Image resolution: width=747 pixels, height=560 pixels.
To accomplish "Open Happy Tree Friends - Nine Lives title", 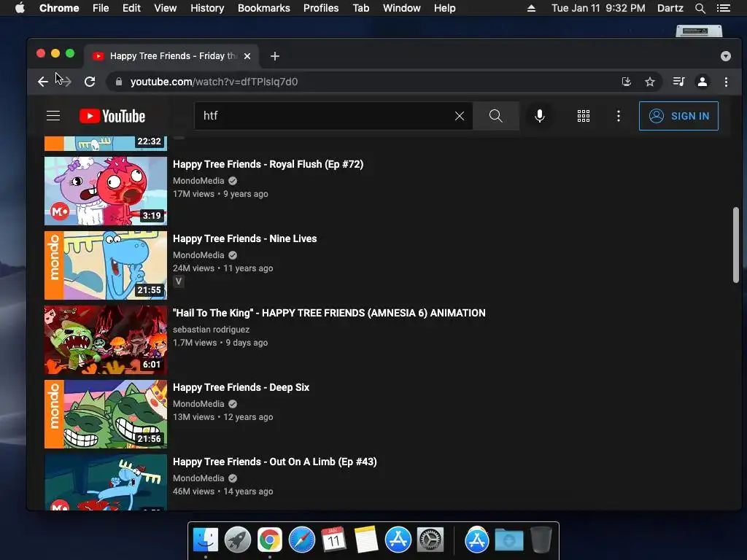I will point(244,238).
